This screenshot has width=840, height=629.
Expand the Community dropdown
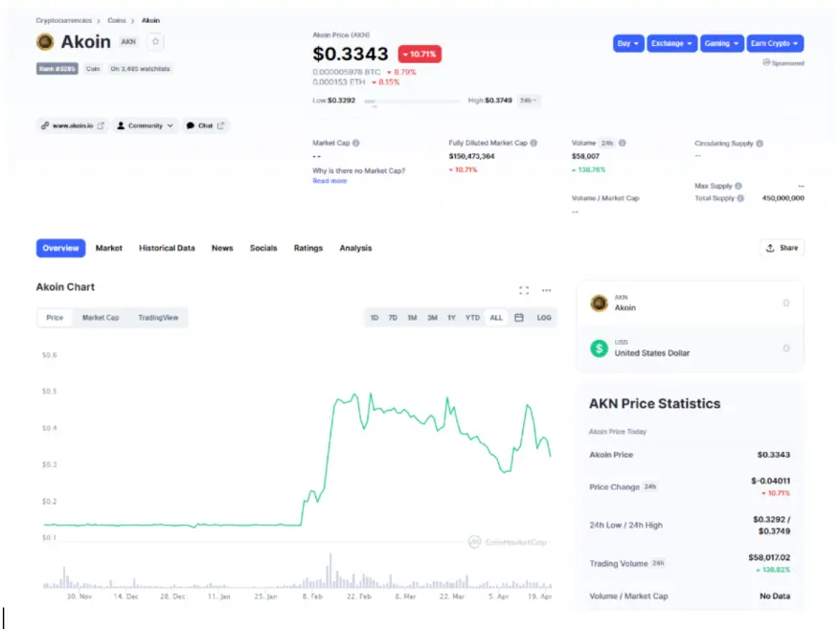click(145, 125)
